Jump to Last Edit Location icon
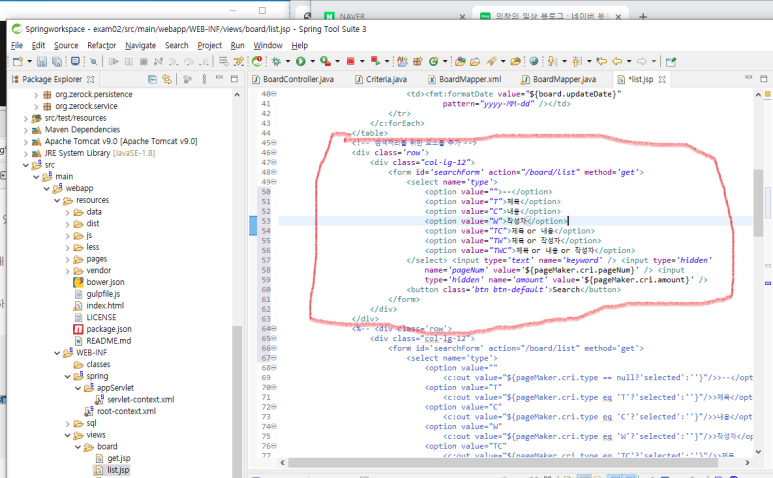This screenshot has height=478, width=773. pyautogui.click(x=601, y=62)
